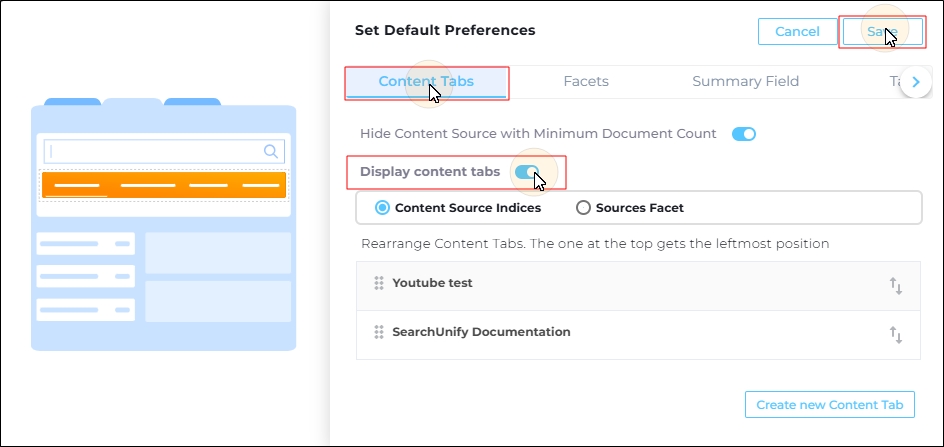Click the SearchUnify Documentation list row
Viewport: 944px width, 447px height.
click(x=638, y=334)
